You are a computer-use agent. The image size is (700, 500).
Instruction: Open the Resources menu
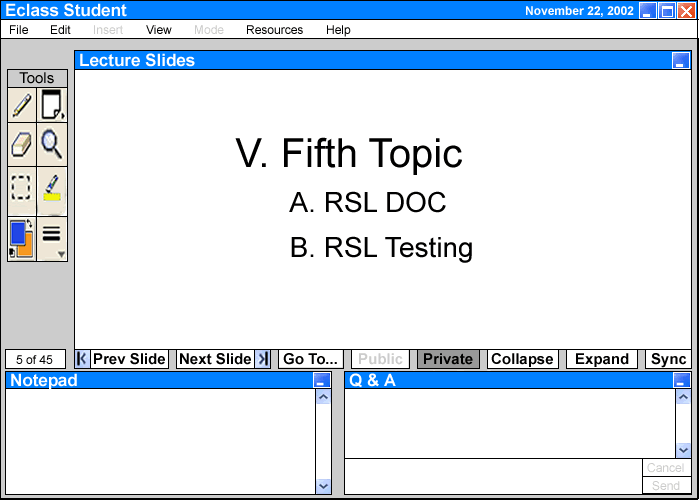pos(274,30)
